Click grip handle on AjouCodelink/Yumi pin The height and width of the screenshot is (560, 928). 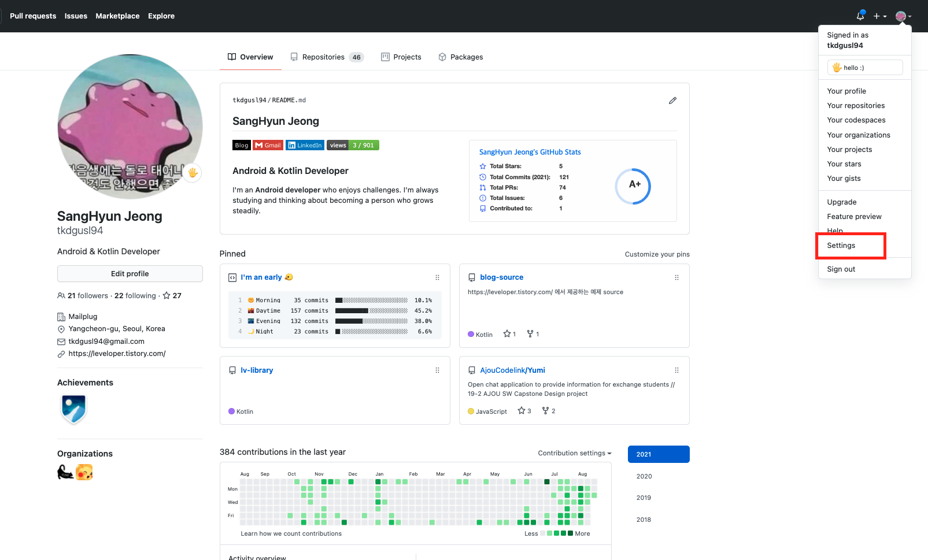676,370
